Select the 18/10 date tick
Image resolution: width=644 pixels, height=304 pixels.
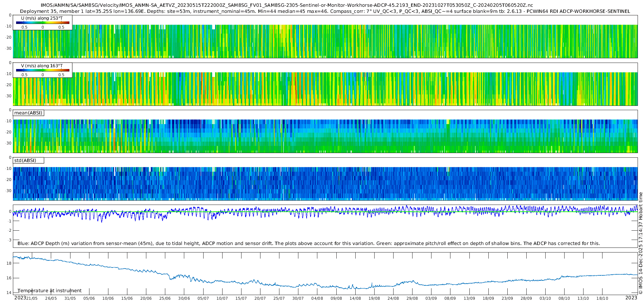602,298
